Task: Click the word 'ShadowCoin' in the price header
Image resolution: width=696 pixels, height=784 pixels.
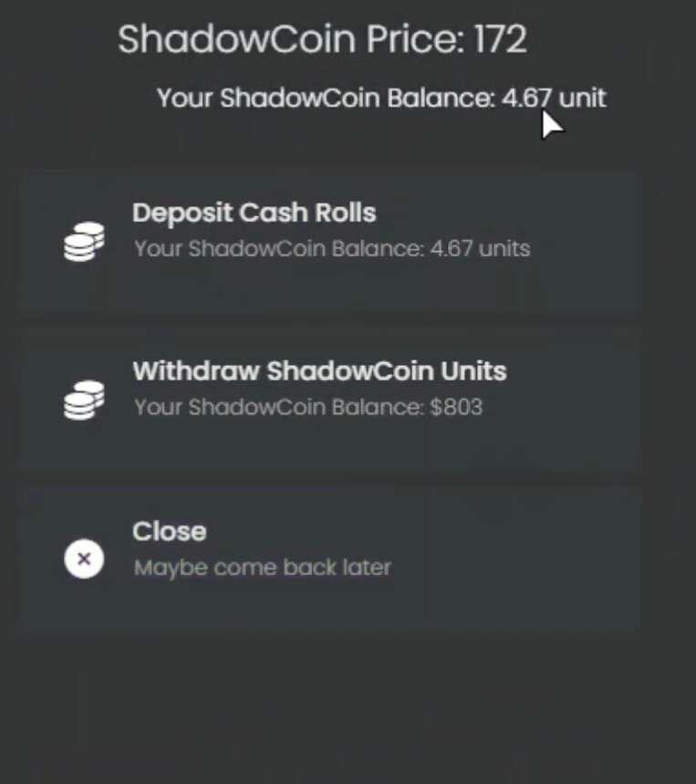Action: (237, 39)
